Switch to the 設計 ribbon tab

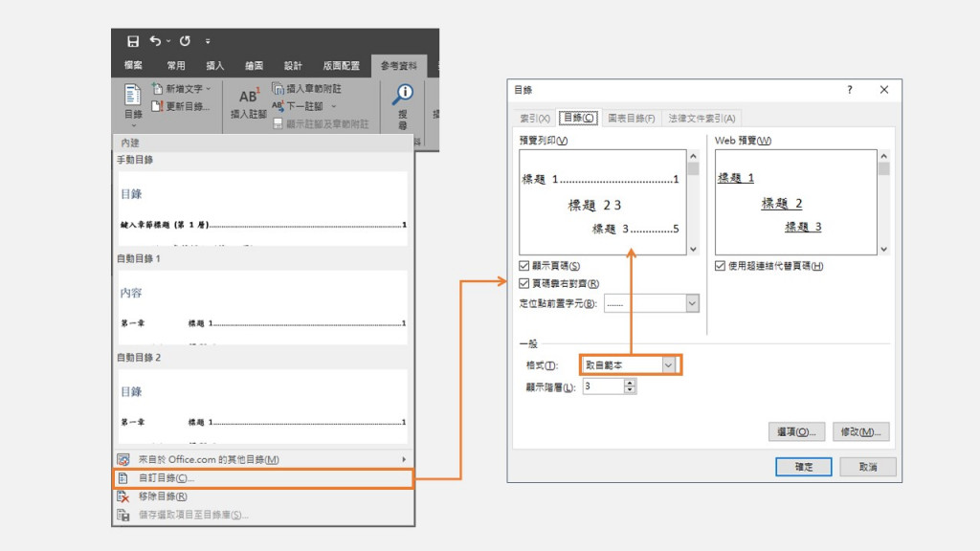(x=293, y=66)
